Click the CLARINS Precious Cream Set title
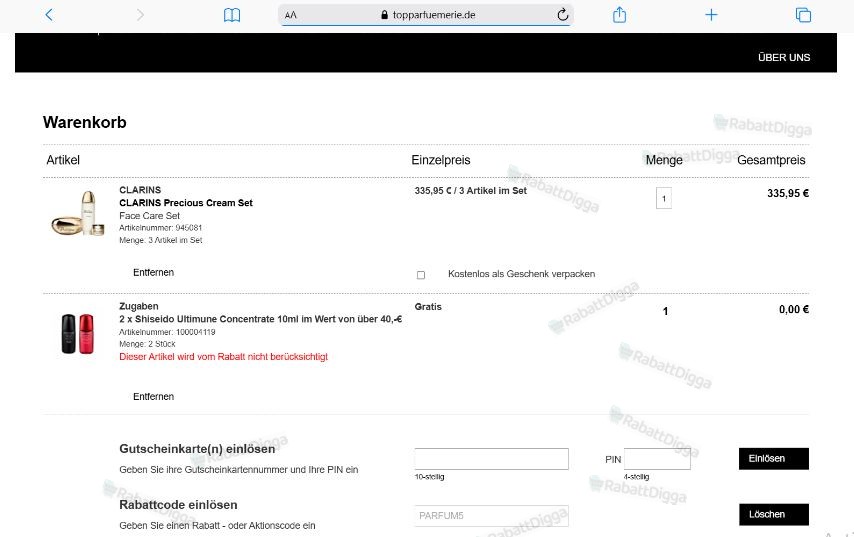The width and height of the screenshot is (854, 537). (186, 203)
